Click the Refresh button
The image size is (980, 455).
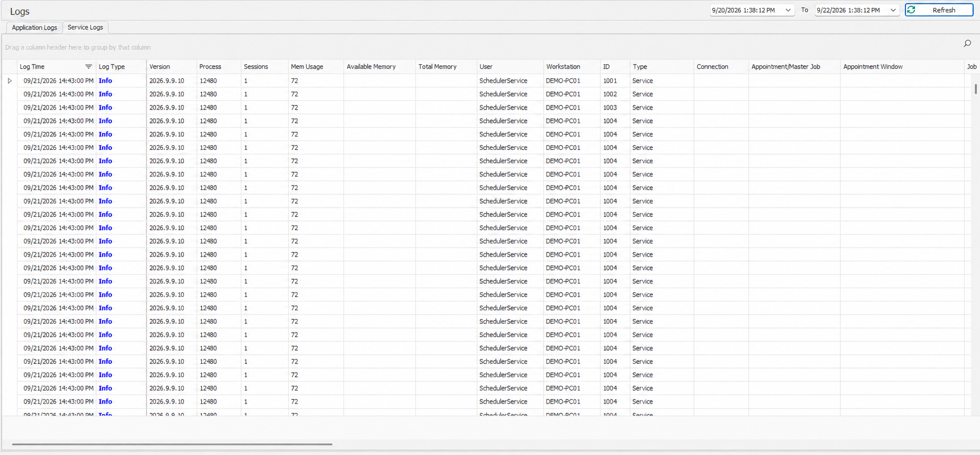click(939, 10)
